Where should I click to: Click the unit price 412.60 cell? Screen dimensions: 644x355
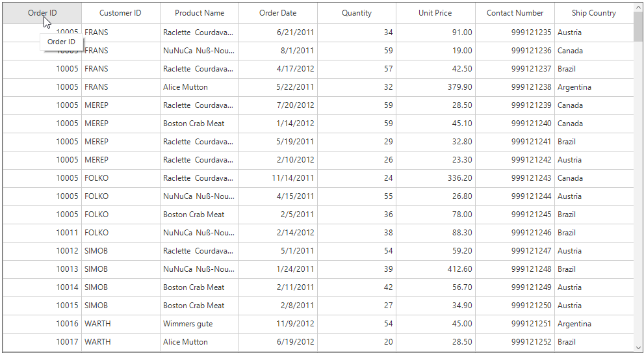435,269
